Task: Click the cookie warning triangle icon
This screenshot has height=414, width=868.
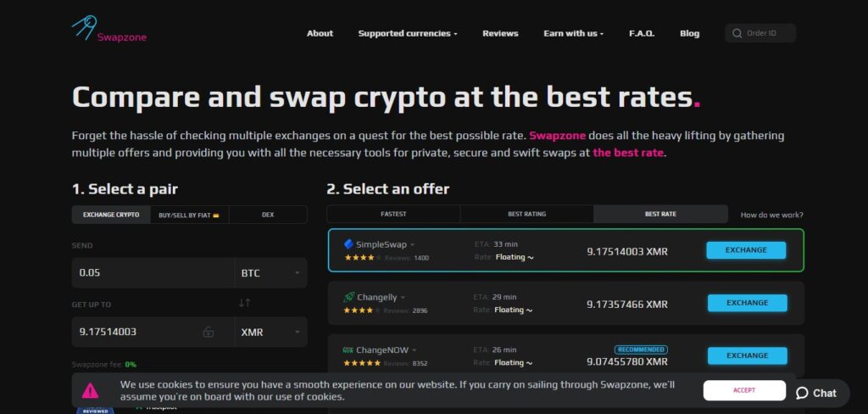Action: 90,391
